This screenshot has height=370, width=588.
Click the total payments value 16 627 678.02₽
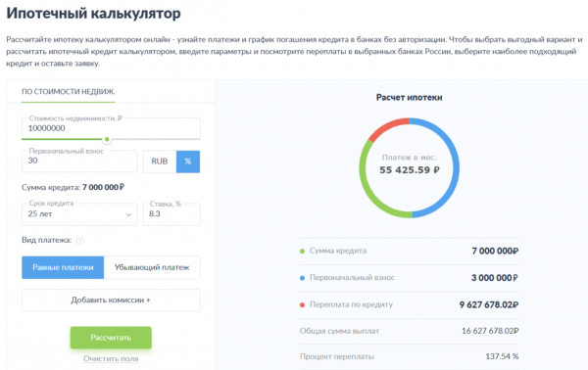[x=490, y=331]
